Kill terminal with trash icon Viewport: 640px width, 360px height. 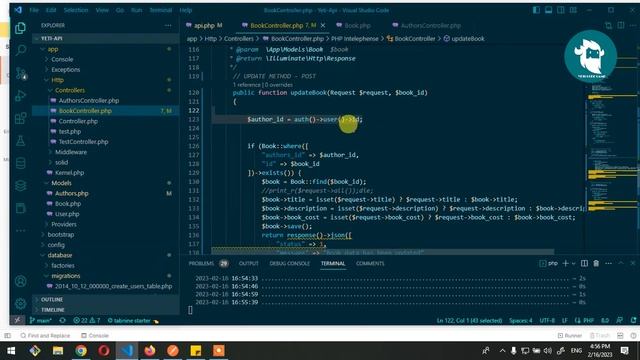[x=596, y=264]
